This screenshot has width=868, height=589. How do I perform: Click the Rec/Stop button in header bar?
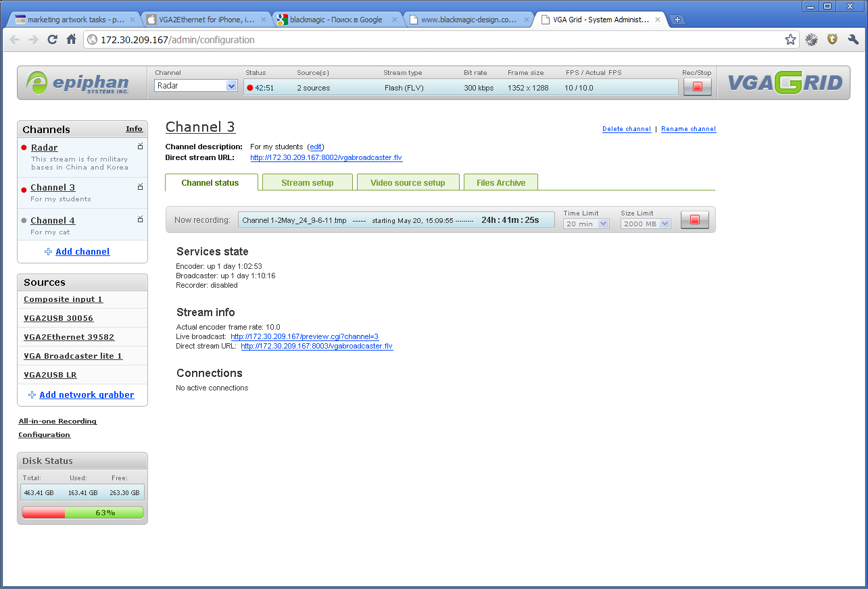click(697, 87)
